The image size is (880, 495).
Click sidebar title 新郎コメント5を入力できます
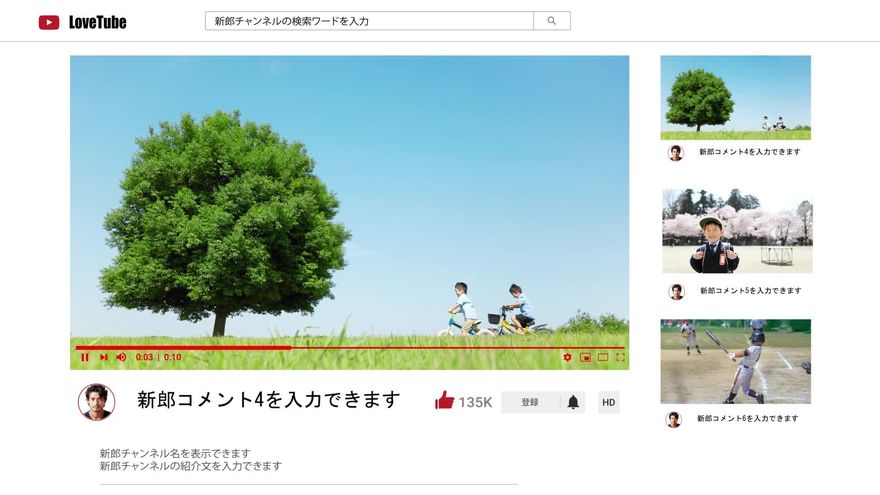point(751,291)
